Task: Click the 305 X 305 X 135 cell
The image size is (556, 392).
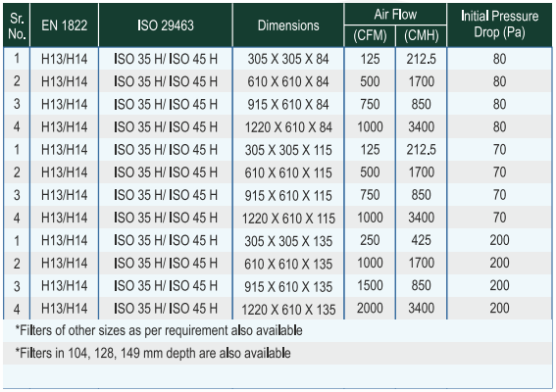Action: tap(288, 241)
